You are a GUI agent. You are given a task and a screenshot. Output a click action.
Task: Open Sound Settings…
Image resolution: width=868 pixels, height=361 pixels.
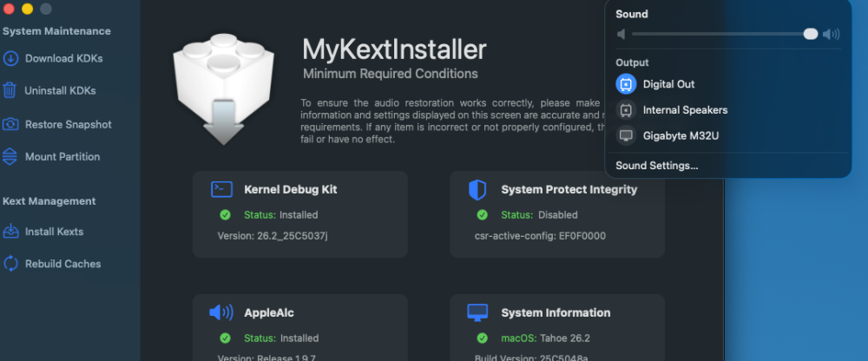tap(656, 166)
